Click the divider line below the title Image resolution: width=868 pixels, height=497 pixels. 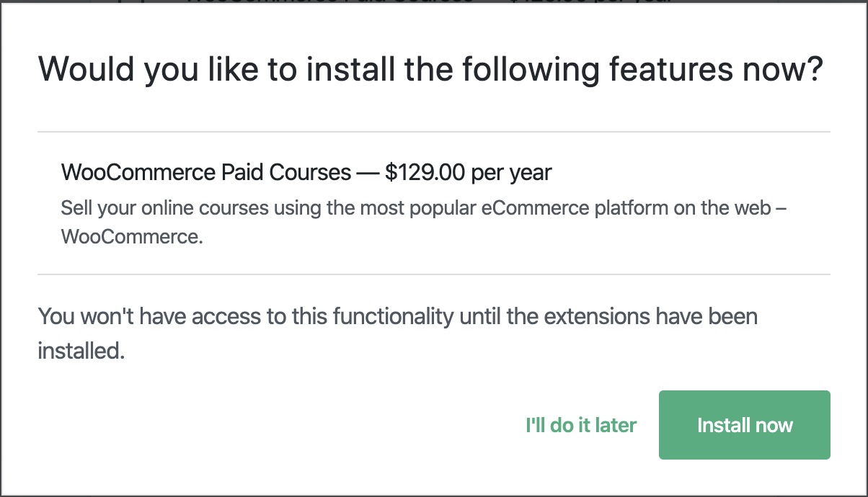click(431, 131)
